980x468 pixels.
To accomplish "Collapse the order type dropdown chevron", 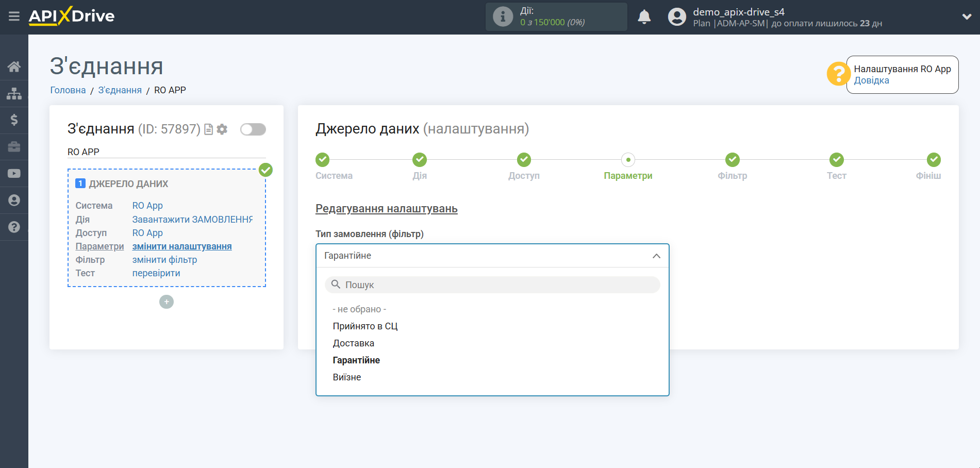I will [655, 255].
